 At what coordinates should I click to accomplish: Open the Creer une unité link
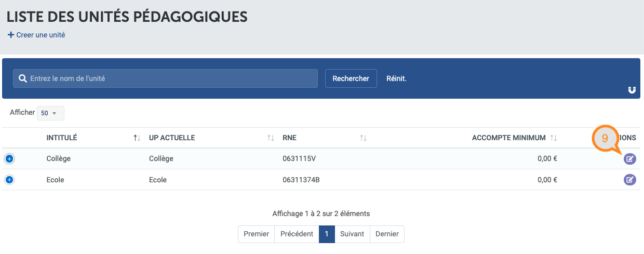[41, 35]
